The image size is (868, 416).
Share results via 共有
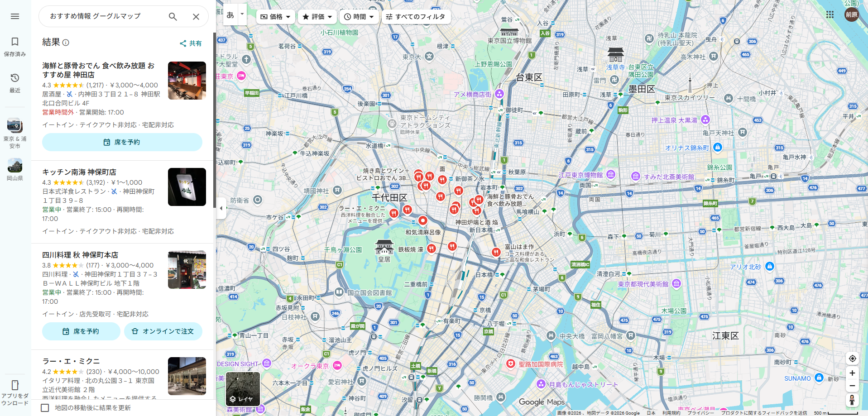click(191, 43)
